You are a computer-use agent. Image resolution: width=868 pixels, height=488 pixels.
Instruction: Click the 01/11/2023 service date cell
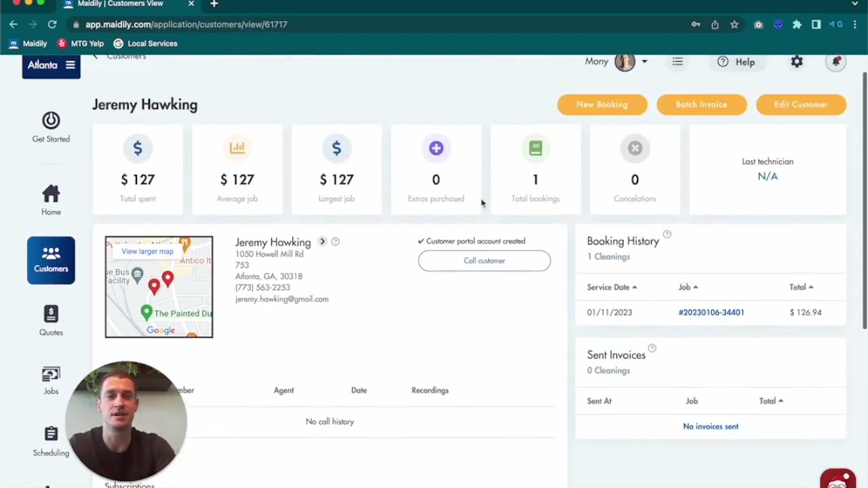click(x=610, y=312)
